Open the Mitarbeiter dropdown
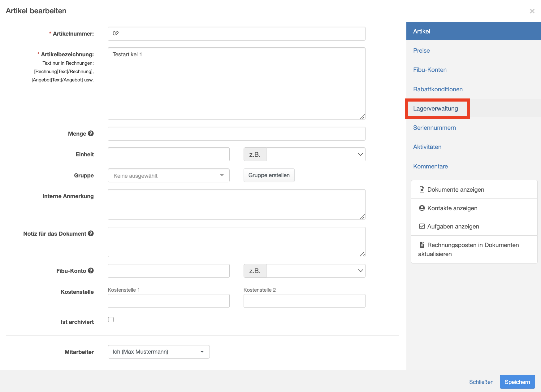Screen dimensions: 541x392 click(x=158, y=352)
